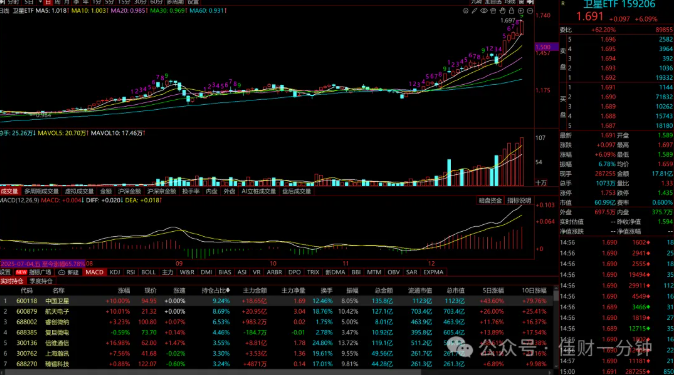Select the KDJ indicator tab

pos(115,272)
